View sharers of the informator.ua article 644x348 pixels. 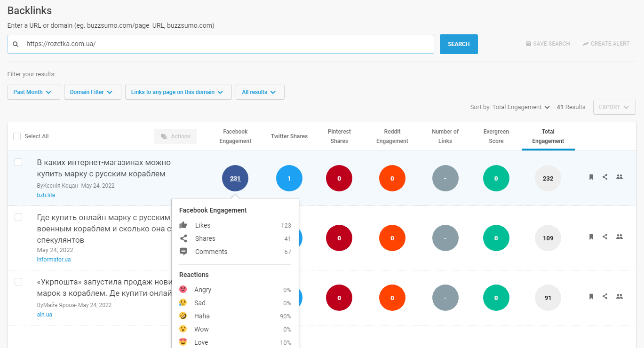click(620, 237)
